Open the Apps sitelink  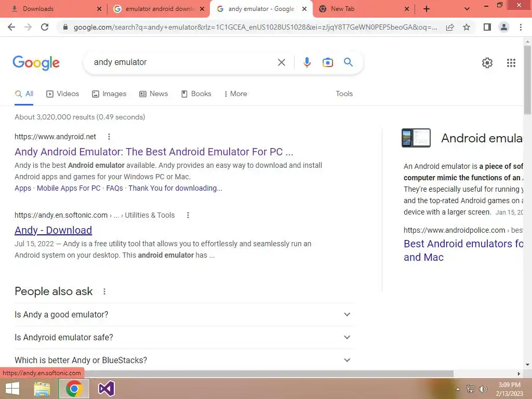[23, 188]
